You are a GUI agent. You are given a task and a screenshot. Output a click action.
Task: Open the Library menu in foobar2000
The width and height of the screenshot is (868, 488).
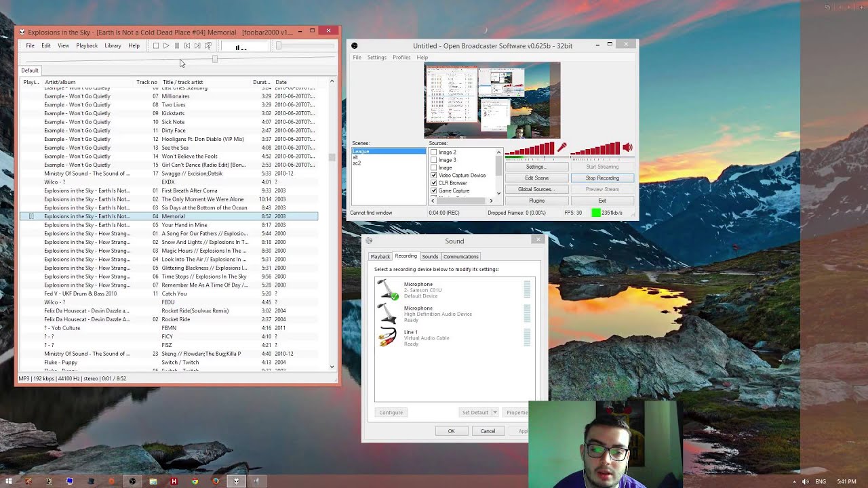click(x=113, y=46)
